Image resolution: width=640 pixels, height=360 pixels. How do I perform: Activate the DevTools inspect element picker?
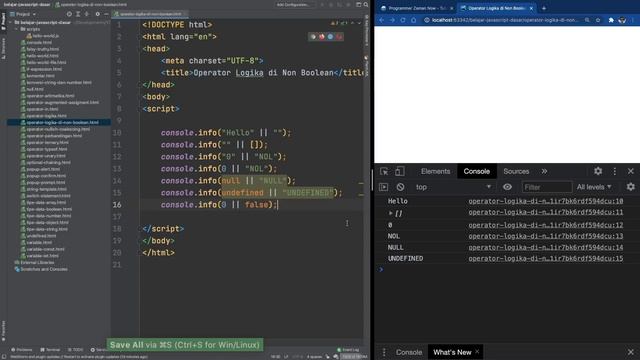coord(384,171)
